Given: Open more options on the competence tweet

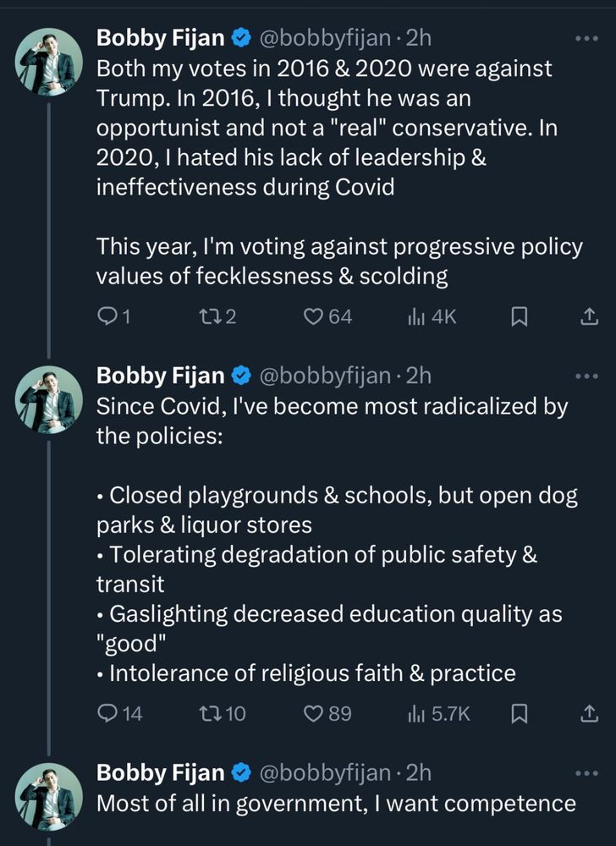Looking at the screenshot, I should 586,773.
